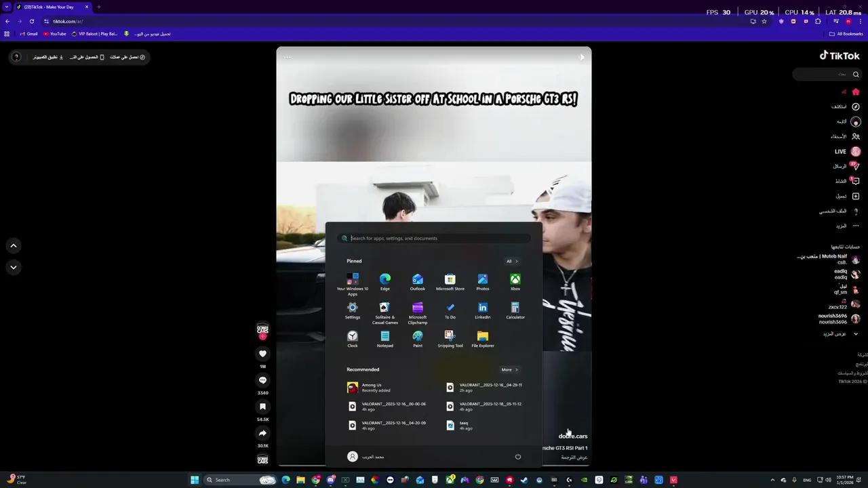Open Gmail bookmark
868x488 pixels.
[x=28, y=34]
